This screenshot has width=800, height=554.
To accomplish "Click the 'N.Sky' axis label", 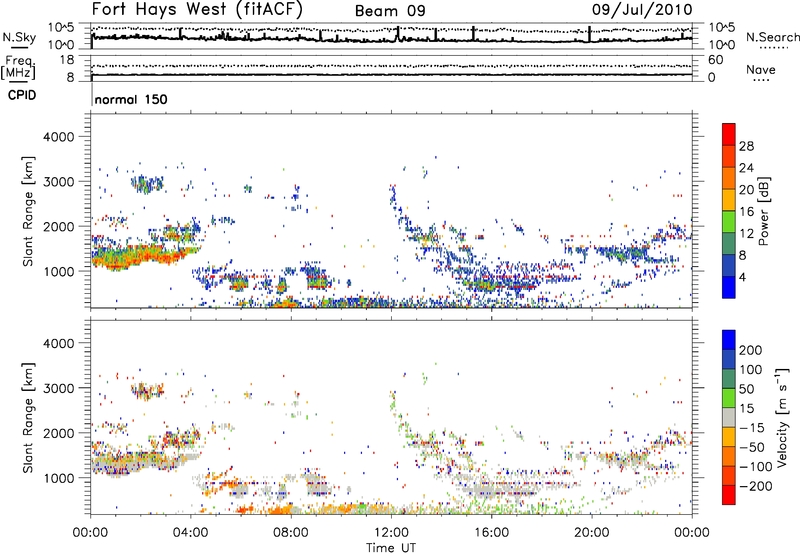I will (19, 38).
